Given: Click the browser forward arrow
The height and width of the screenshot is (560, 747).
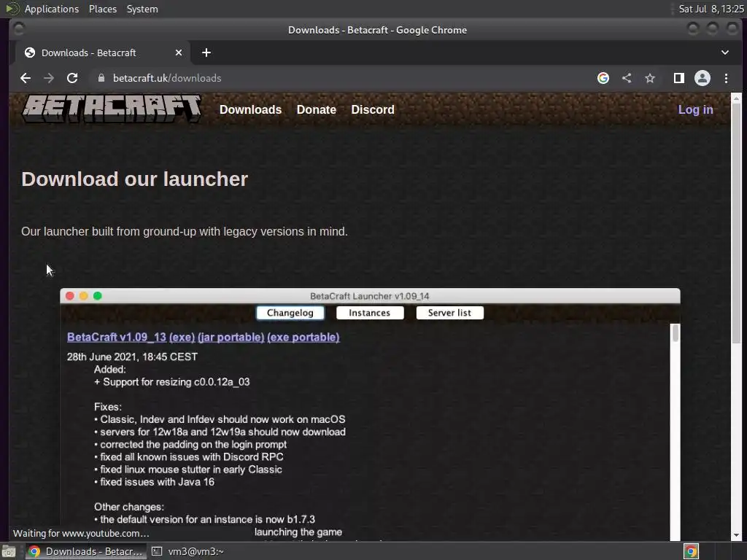Looking at the screenshot, I should point(49,78).
